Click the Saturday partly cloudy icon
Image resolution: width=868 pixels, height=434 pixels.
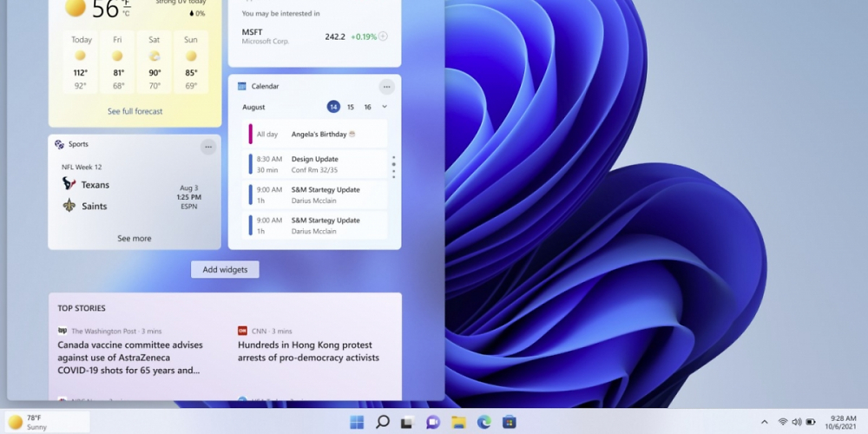[155, 56]
